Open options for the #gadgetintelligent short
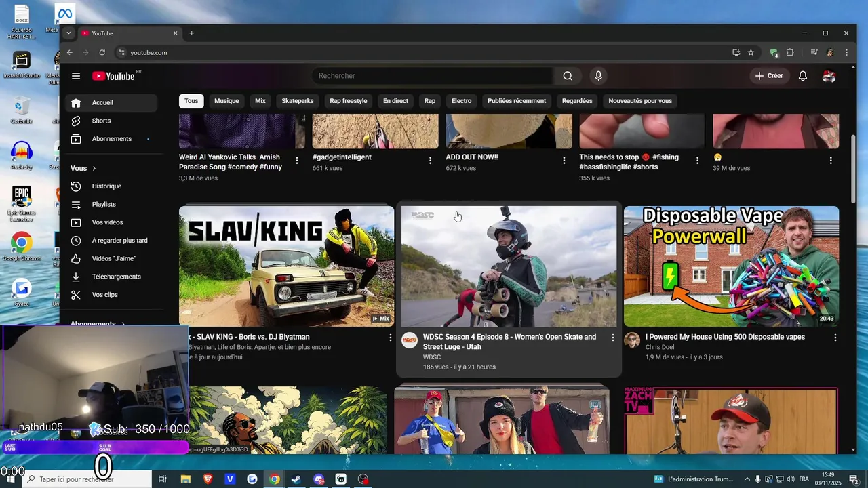 point(430,161)
